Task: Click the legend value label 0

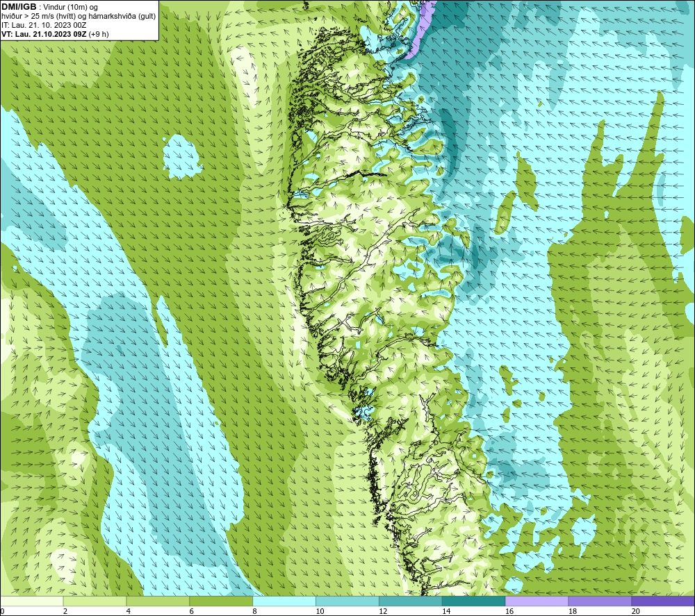Action: coord(2,611)
